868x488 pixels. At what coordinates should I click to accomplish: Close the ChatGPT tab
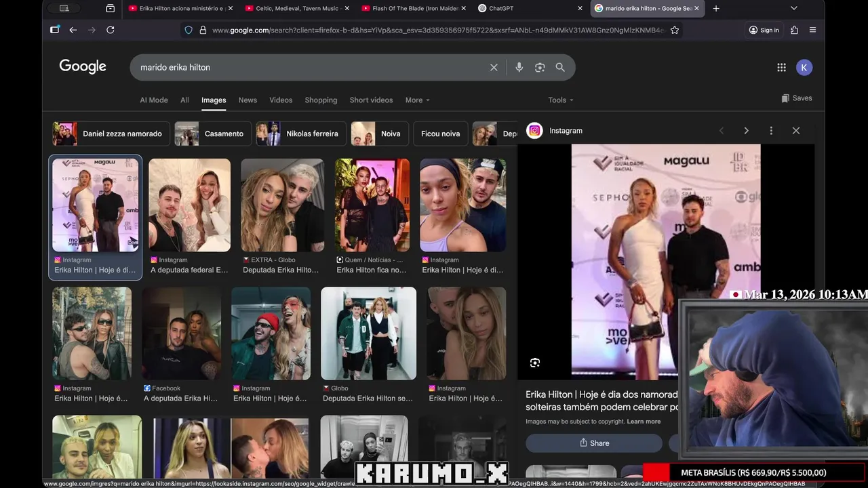(x=580, y=8)
